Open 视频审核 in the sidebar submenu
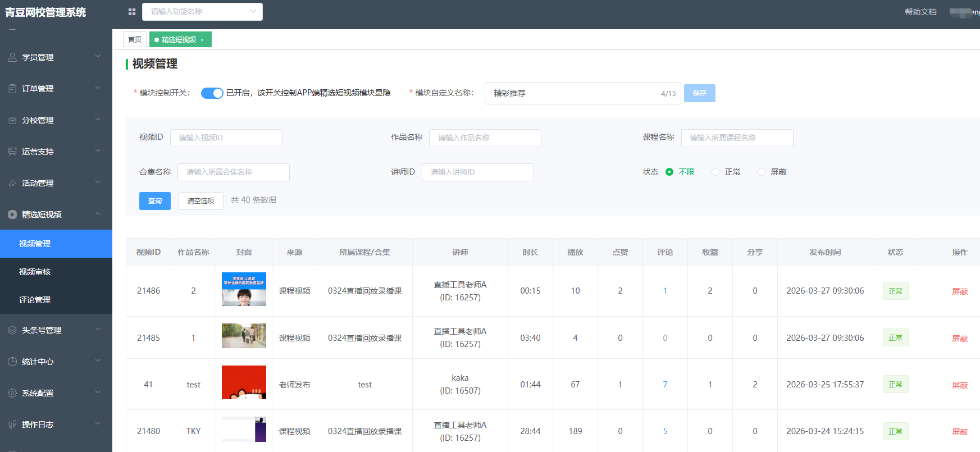Screen dimensions: 980x452 pyautogui.click(x=35, y=272)
